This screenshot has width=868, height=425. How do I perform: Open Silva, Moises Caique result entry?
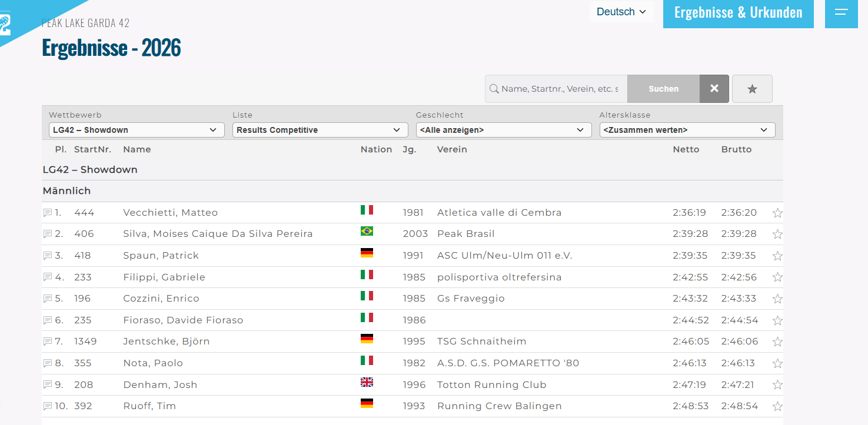(218, 234)
